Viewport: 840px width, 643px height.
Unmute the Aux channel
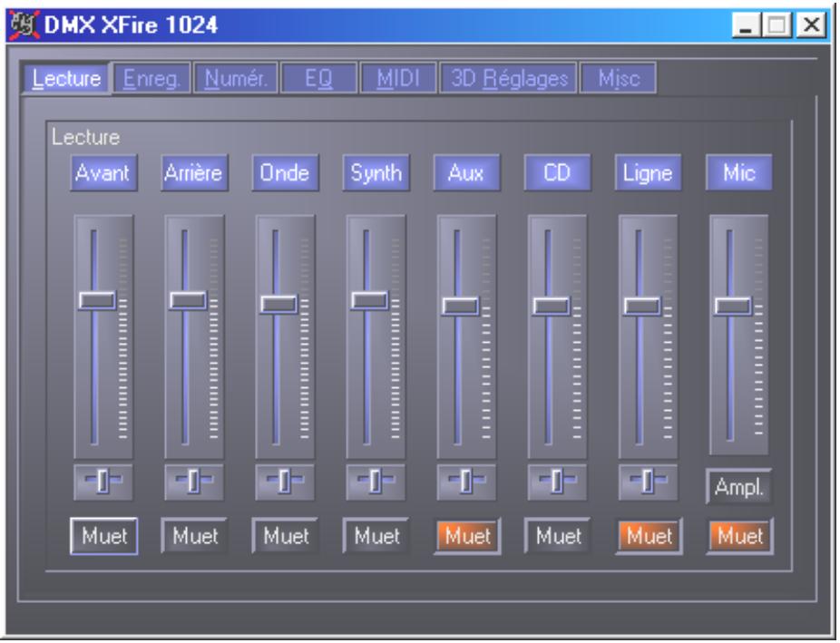coord(467,536)
